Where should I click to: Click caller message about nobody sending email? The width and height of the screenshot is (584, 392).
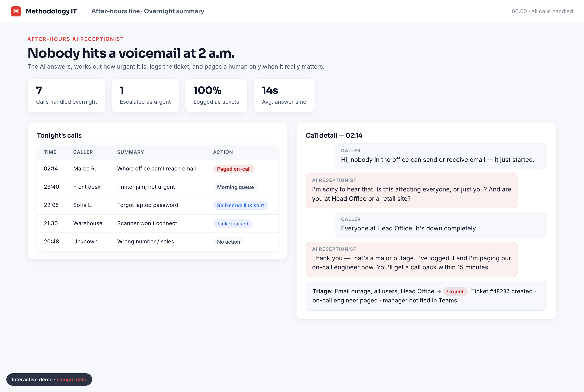441,157
